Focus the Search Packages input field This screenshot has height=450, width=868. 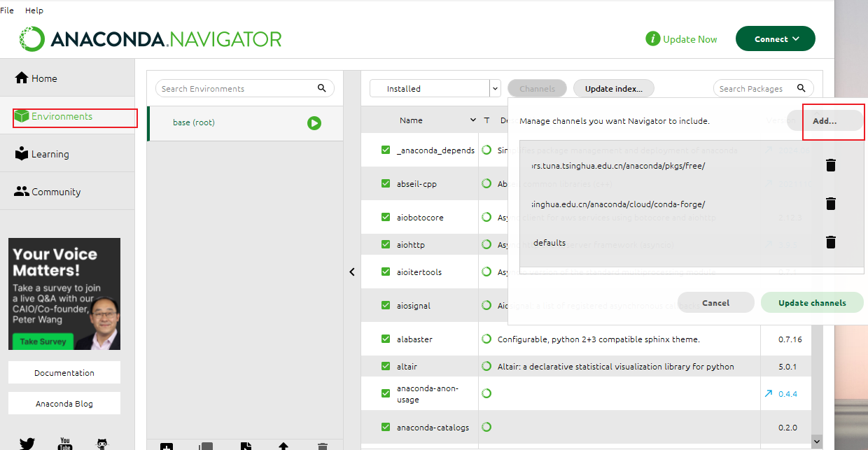click(x=764, y=88)
